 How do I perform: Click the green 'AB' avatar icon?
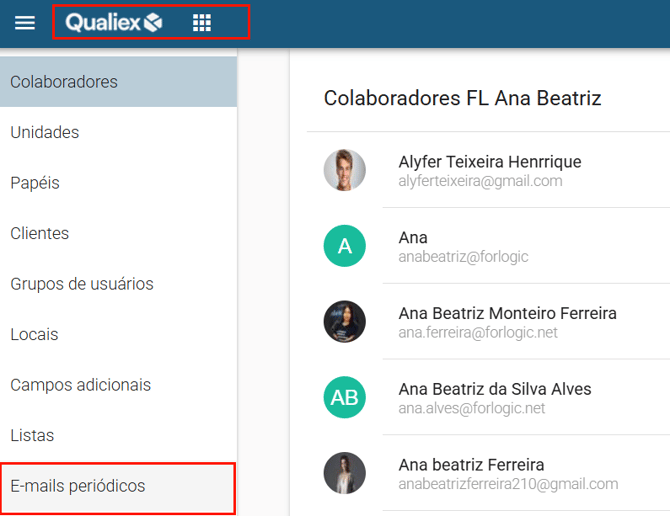click(x=344, y=398)
